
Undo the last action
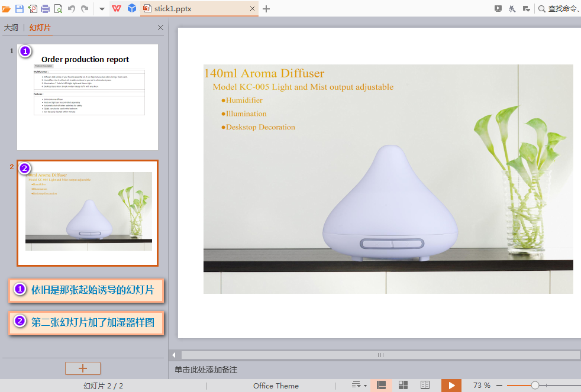(72, 8)
